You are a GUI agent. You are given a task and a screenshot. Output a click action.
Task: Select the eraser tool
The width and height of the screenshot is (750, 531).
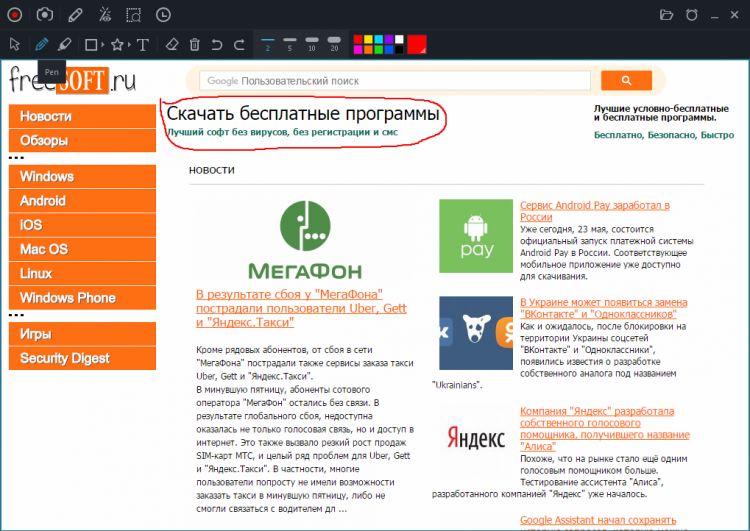point(172,45)
